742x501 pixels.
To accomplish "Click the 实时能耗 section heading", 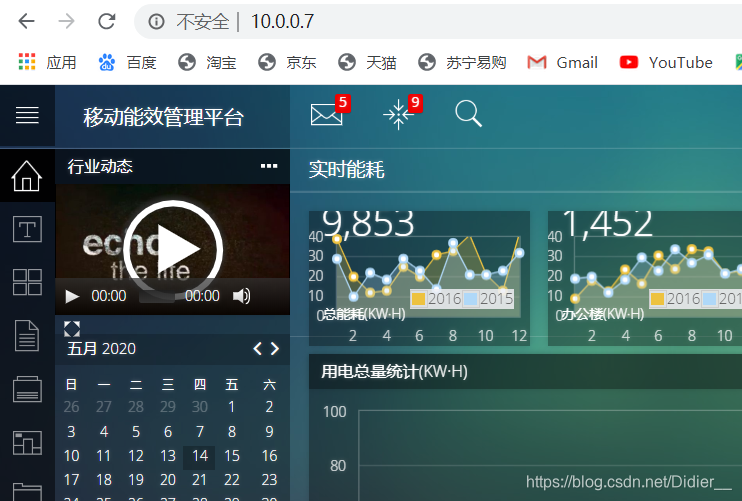I will pyautogui.click(x=346, y=169).
